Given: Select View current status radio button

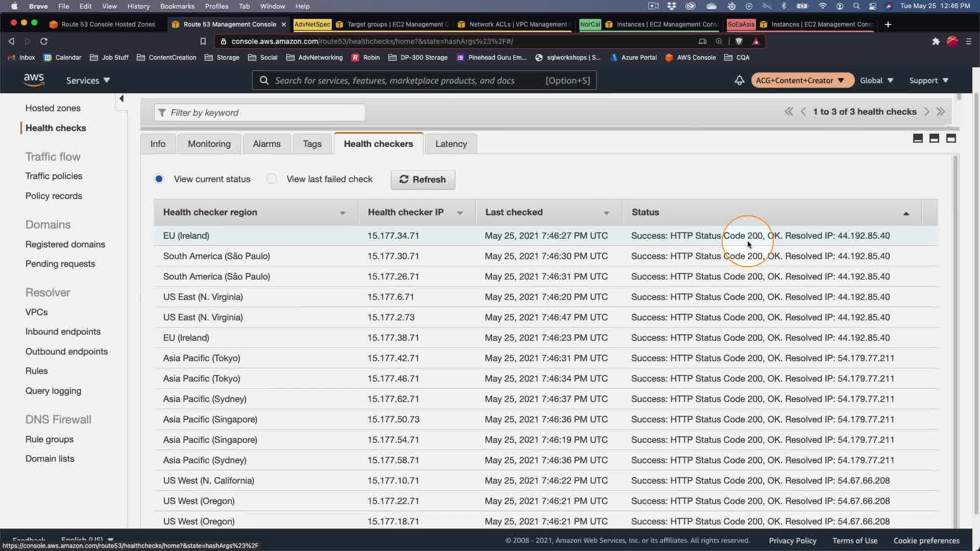Looking at the screenshot, I should pos(159,179).
